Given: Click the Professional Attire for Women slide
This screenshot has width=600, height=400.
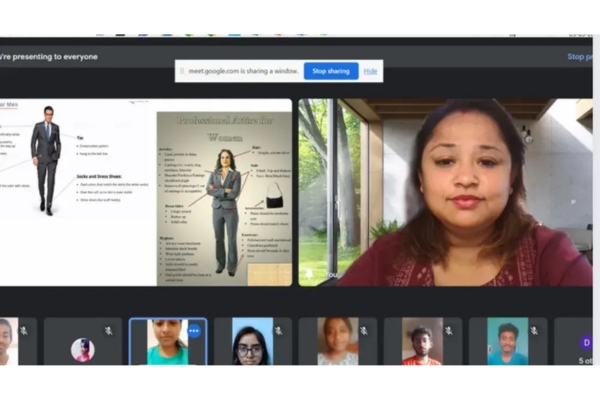Looking at the screenshot, I should pos(224,192).
